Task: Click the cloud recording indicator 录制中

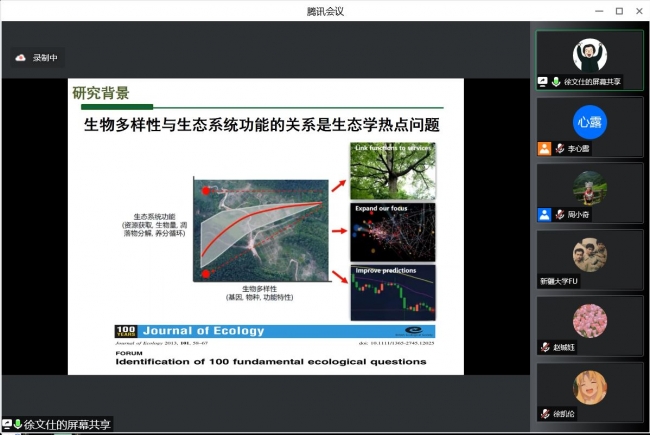Action: pos(38,58)
